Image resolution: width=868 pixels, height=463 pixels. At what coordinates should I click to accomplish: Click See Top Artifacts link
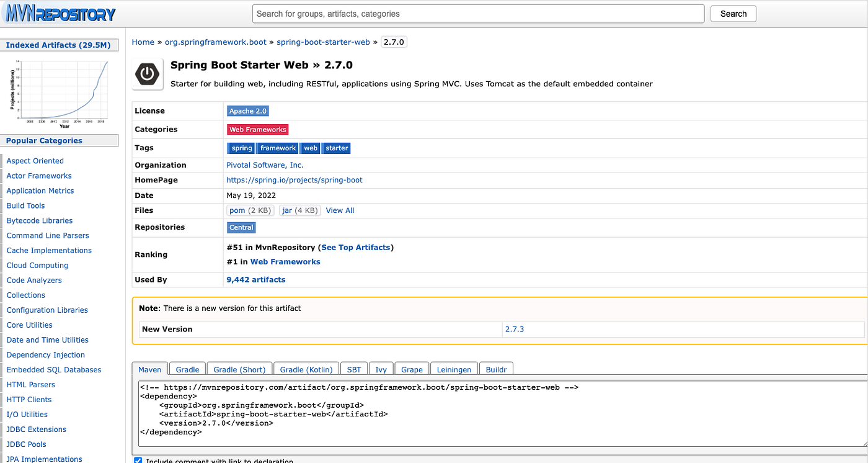pos(356,247)
